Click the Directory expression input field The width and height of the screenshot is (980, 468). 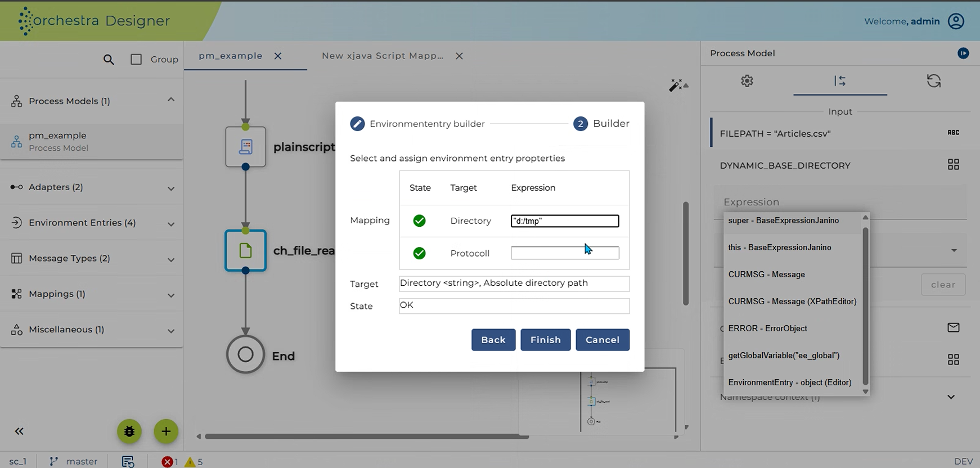coord(565,221)
